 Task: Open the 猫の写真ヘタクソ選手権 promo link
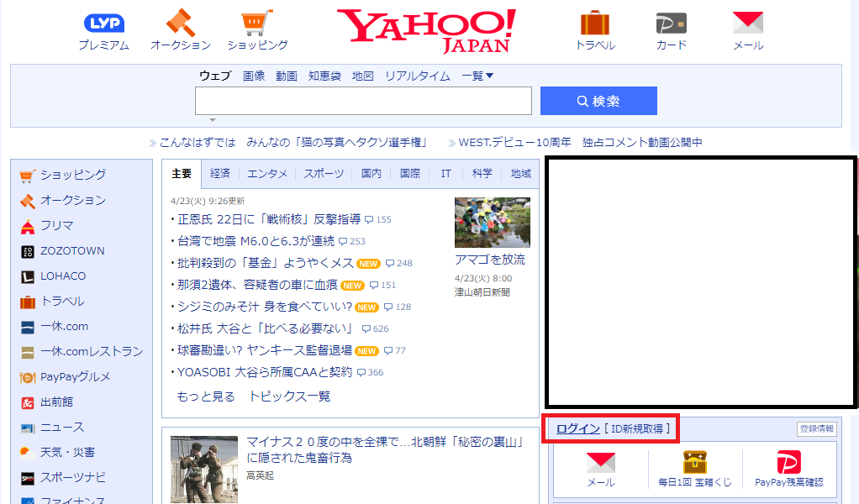pos(293,143)
